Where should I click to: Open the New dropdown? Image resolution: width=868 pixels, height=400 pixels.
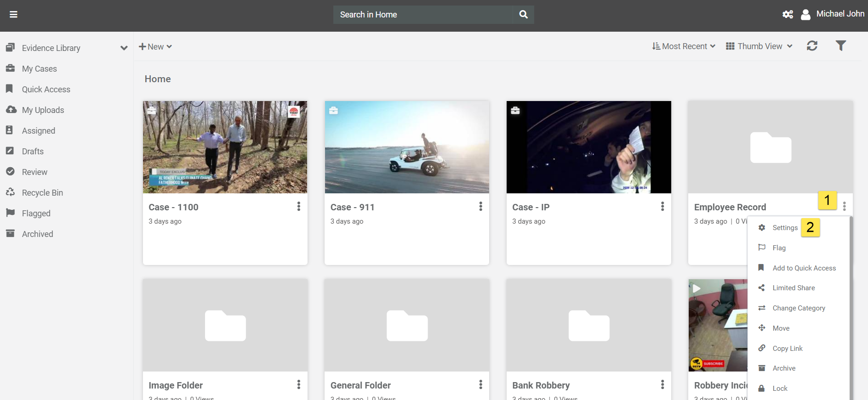(x=155, y=47)
